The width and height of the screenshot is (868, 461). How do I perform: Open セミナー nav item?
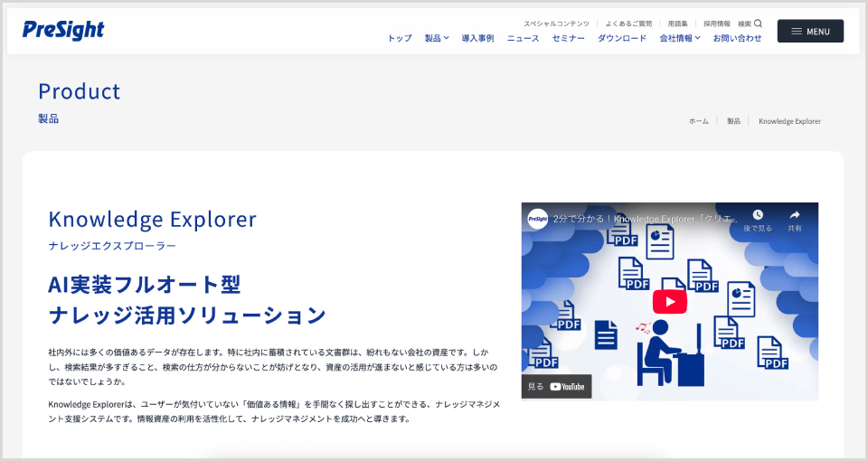click(x=568, y=38)
